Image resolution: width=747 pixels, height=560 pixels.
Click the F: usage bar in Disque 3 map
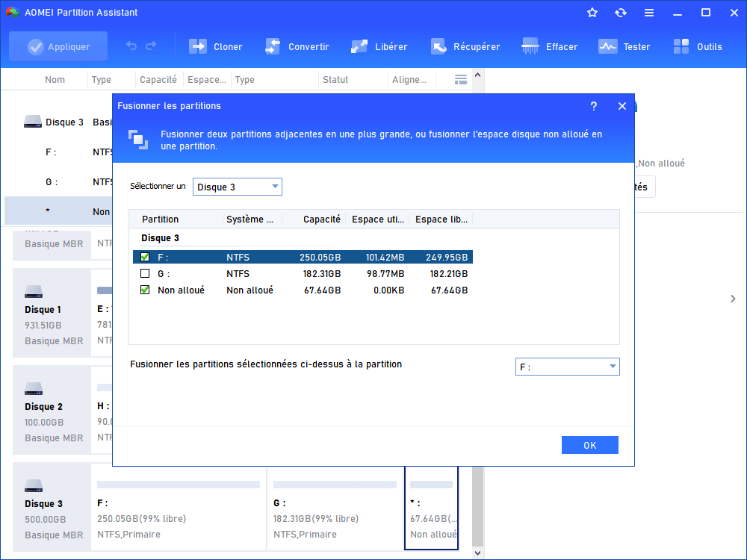[179, 485]
